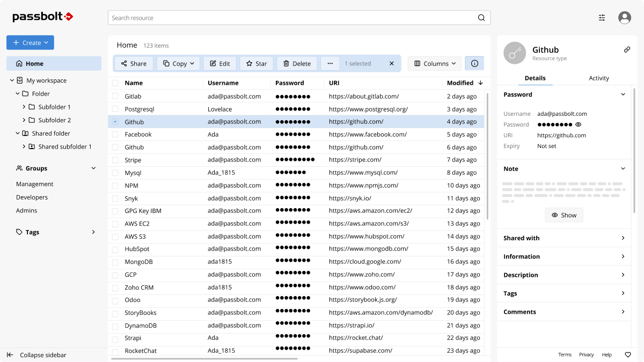Open the Developers group
The height and width of the screenshot is (362, 644).
(x=32, y=197)
